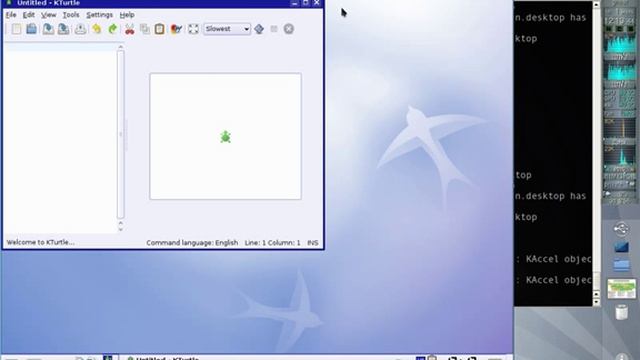The width and height of the screenshot is (640, 360).
Task: Open the File menu
Action: coord(11,15)
